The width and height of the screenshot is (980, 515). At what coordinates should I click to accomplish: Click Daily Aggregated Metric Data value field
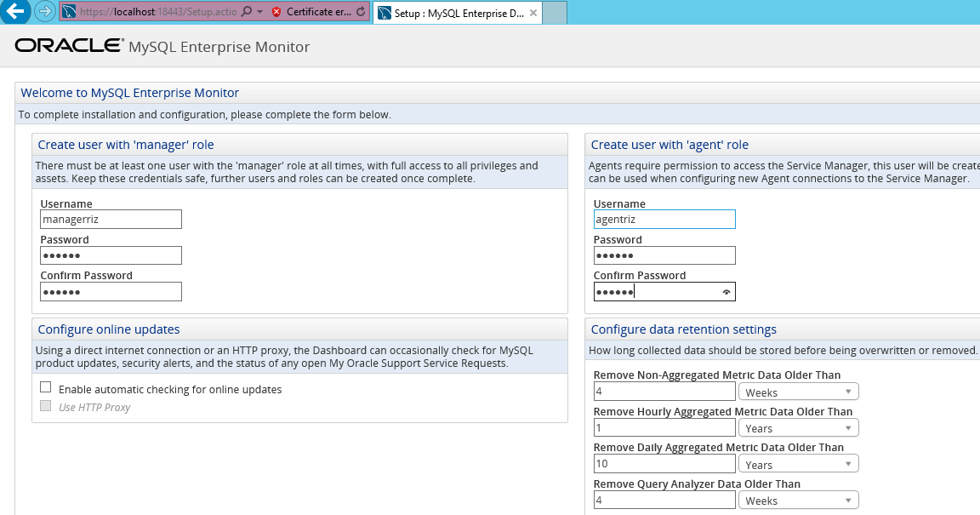[664, 464]
